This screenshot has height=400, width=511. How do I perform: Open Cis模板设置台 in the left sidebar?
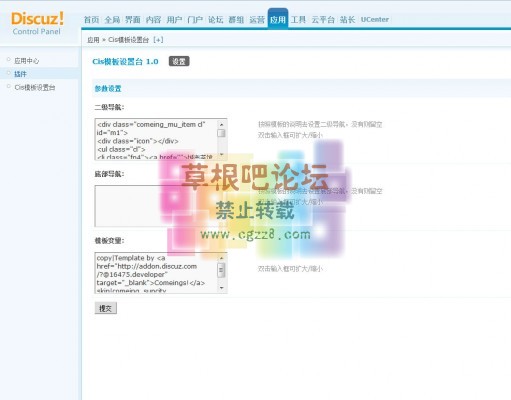[35, 87]
